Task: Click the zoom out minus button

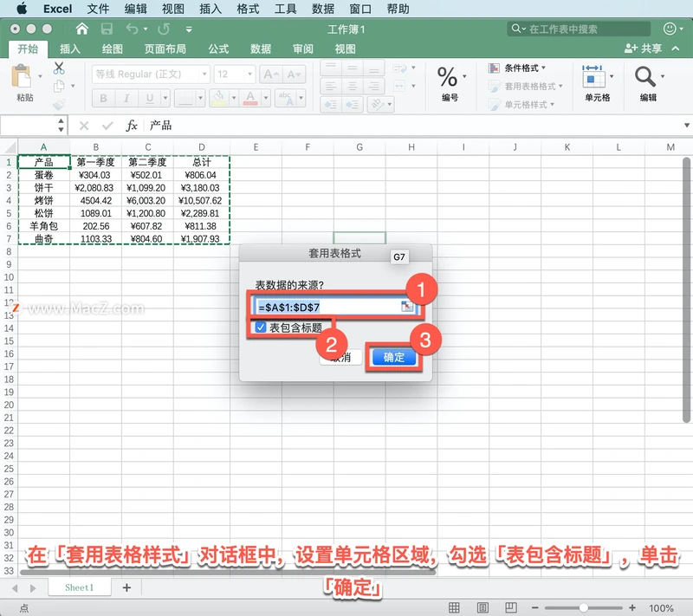Action: (x=534, y=608)
